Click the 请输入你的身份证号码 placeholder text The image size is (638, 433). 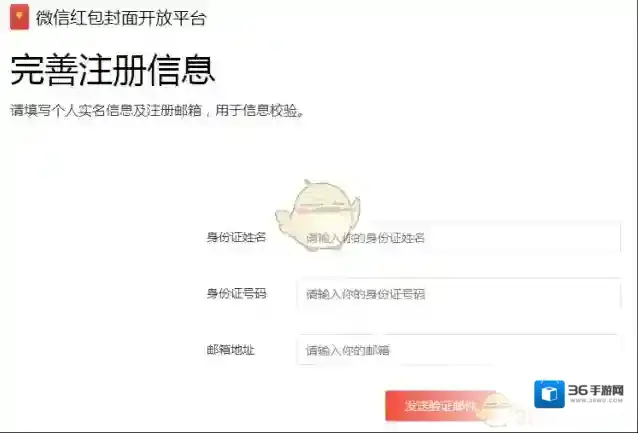pyautogui.click(x=365, y=294)
